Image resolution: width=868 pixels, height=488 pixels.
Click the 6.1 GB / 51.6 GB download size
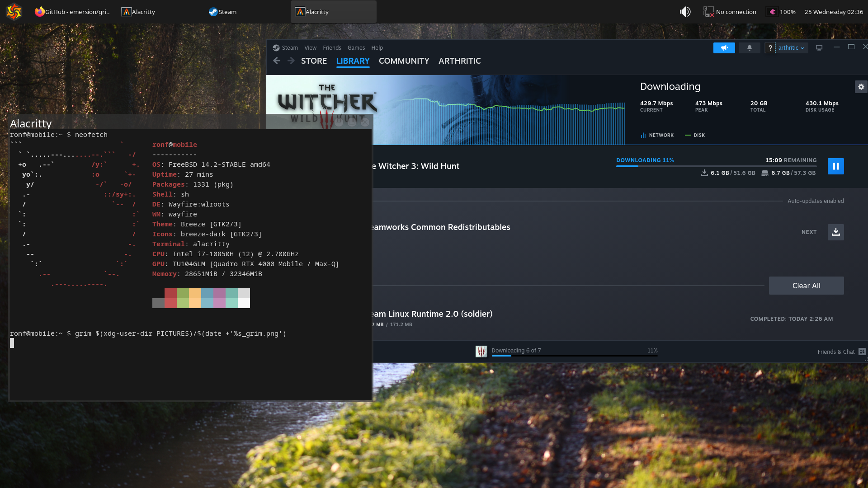pos(728,173)
